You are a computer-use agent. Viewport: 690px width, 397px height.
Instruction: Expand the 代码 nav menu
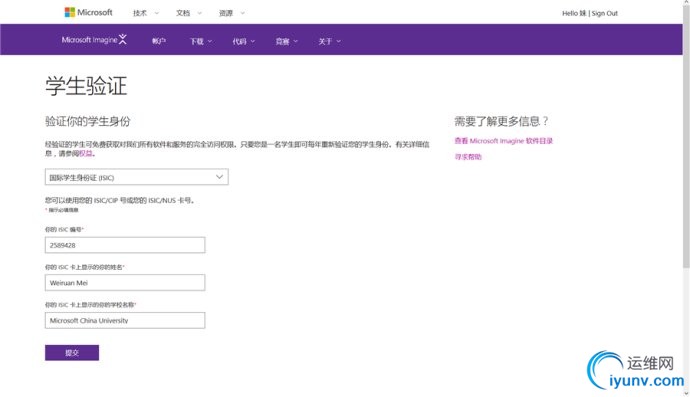[243, 41]
